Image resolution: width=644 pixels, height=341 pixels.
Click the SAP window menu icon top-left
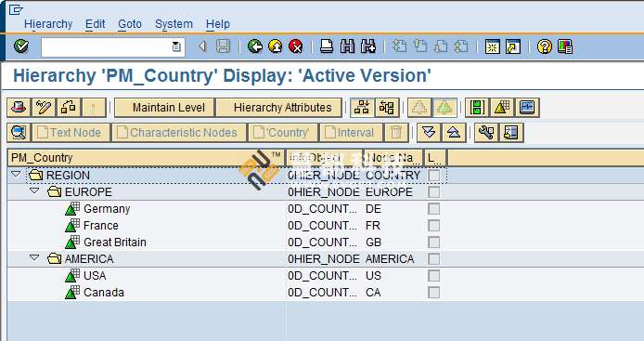coord(16,9)
